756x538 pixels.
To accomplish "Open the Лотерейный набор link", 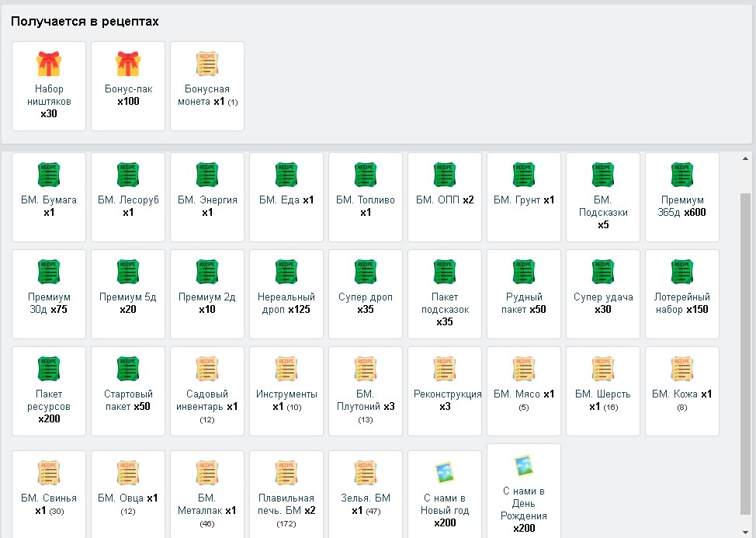I will 681,303.
